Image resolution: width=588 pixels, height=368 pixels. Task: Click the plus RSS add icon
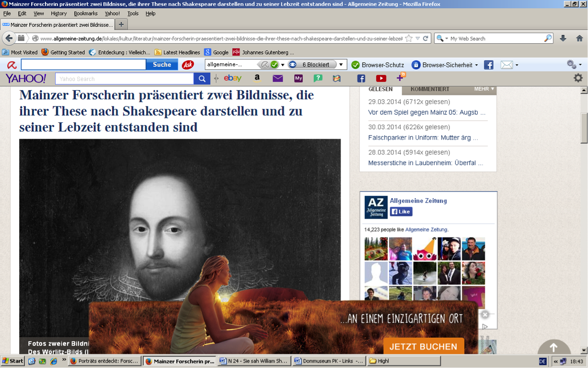pos(401,77)
